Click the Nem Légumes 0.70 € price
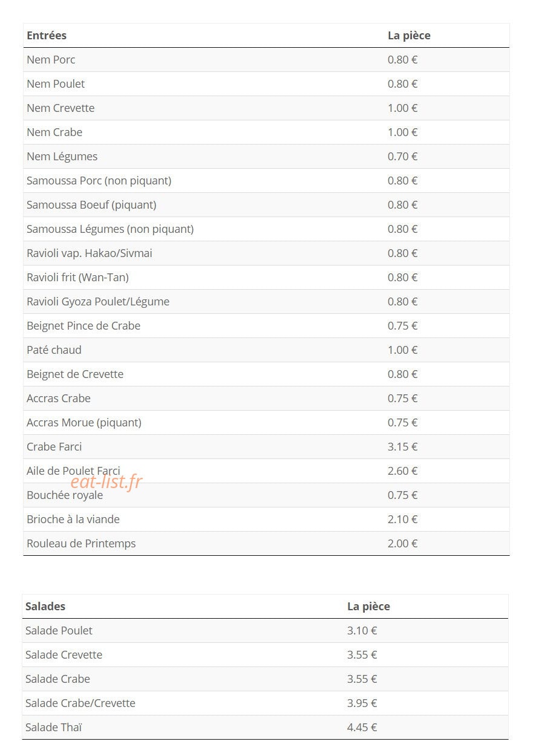 402,157
